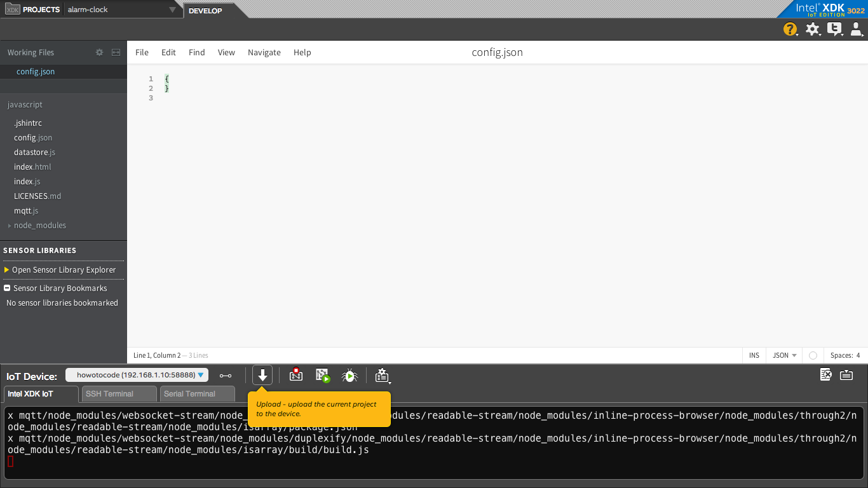Expand Open Sensor Library Explorer
Screen dimensions: 868x488
[x=60, y=270]
